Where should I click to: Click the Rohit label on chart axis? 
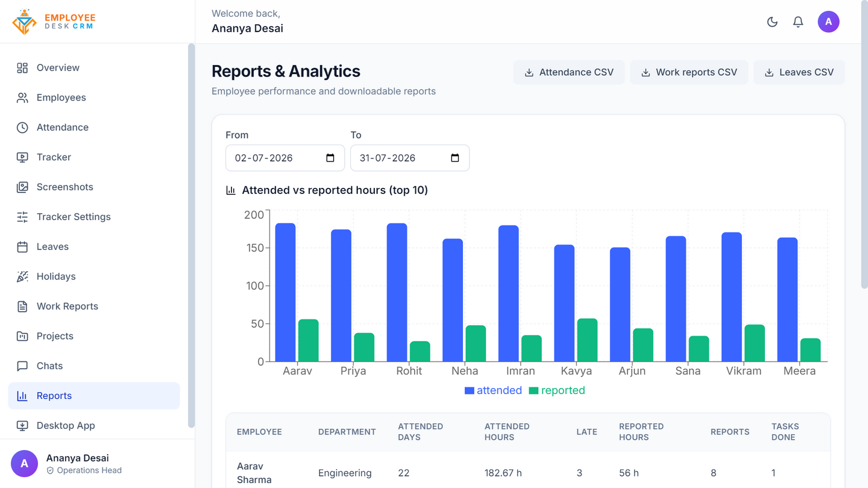pos(409,371)
